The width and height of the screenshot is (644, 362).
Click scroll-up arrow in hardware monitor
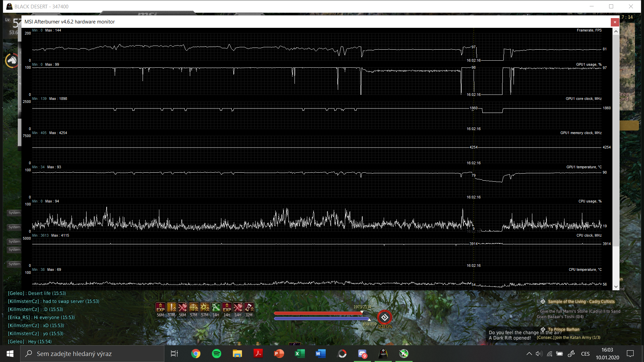616,32
